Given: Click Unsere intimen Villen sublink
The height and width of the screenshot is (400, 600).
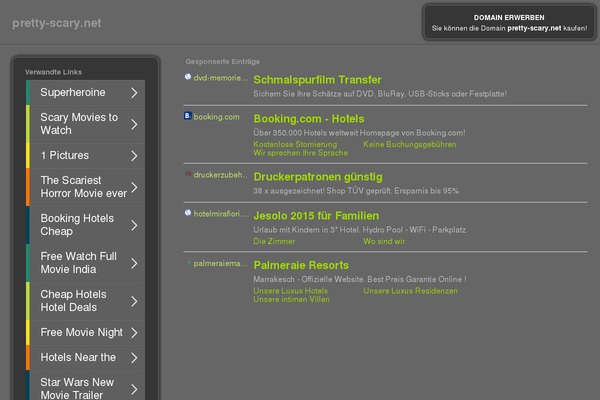Looking at the screenshot, I should (x=291, y=299).
